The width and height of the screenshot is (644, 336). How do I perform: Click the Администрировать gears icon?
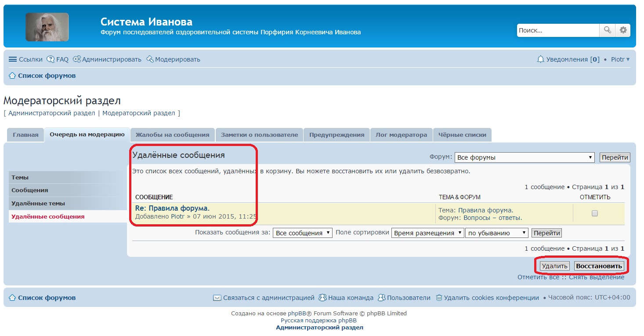(77, 59)
